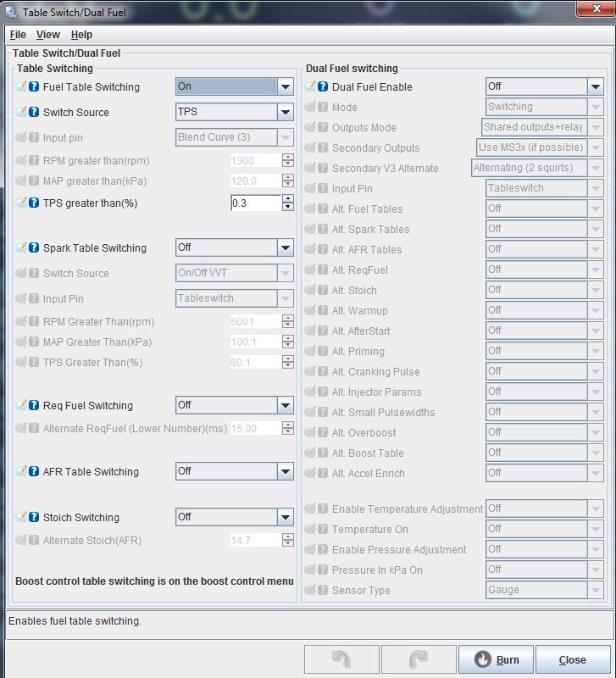Open the Fuel Table Switching dropdown
Image resolution: width=616 pixels, height=678 pixels.
pos(235,86)
